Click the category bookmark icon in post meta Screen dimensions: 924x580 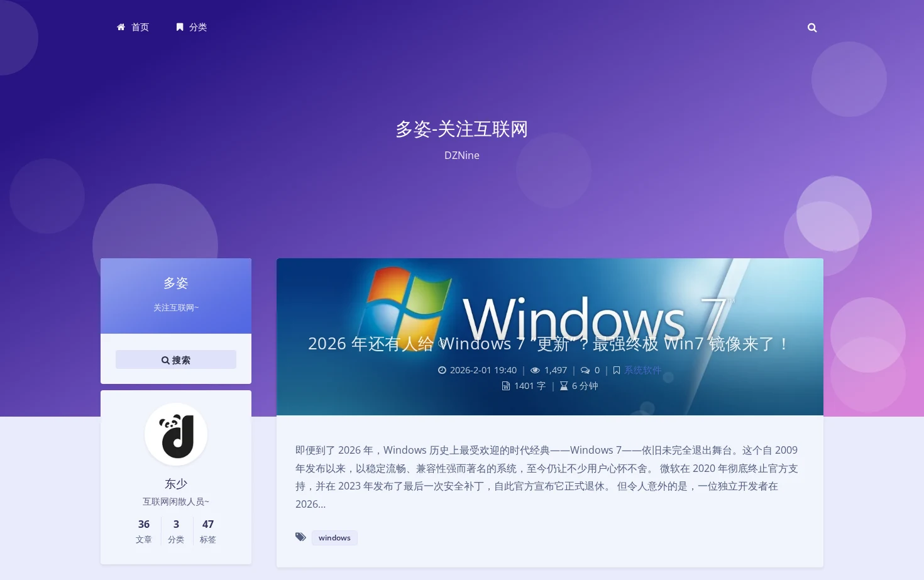click(617, 370)
